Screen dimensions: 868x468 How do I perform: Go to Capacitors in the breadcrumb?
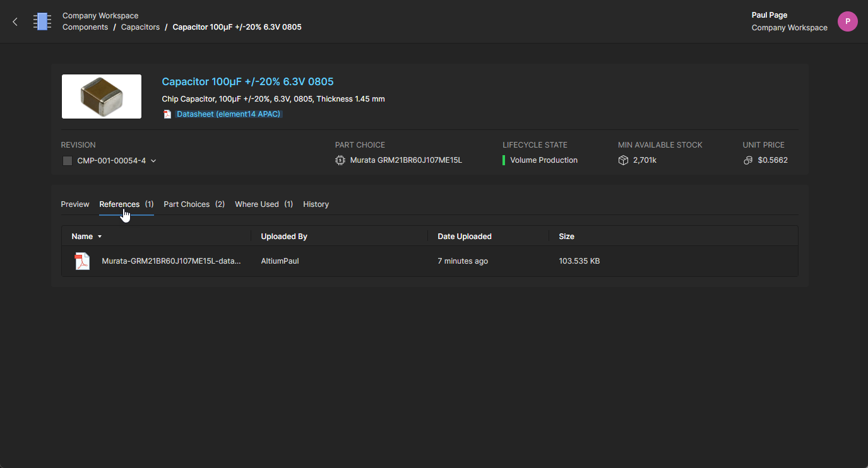coord(140,27)
